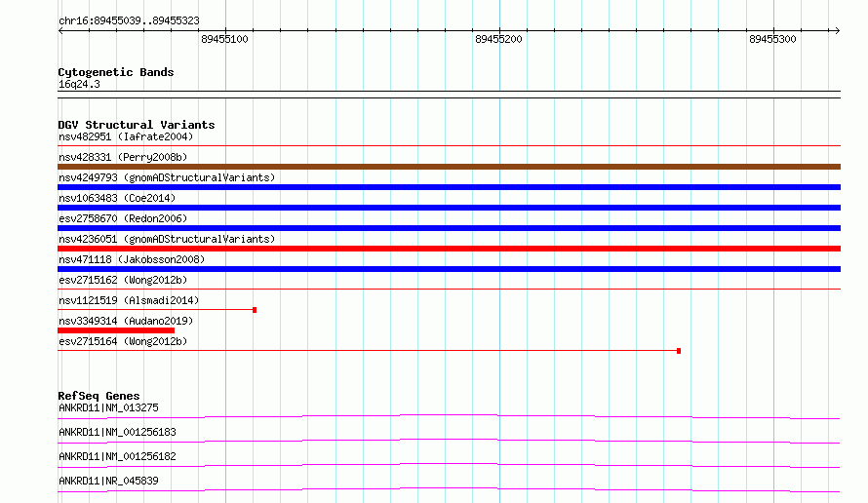This screenshot has height=503, width=868.
Task: Open nsv3349314 (Audano2019) variant label
Action: (126, 321)
